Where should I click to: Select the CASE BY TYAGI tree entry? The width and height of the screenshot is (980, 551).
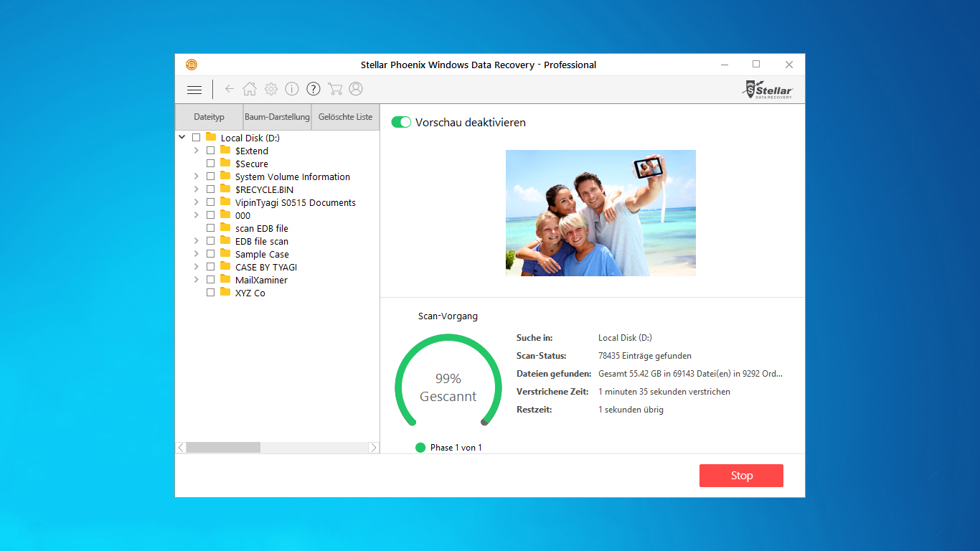click(266, 267)
